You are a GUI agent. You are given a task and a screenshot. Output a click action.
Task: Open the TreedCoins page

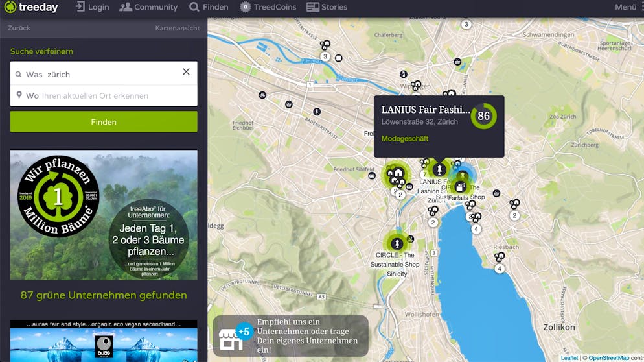click(268, 7)
